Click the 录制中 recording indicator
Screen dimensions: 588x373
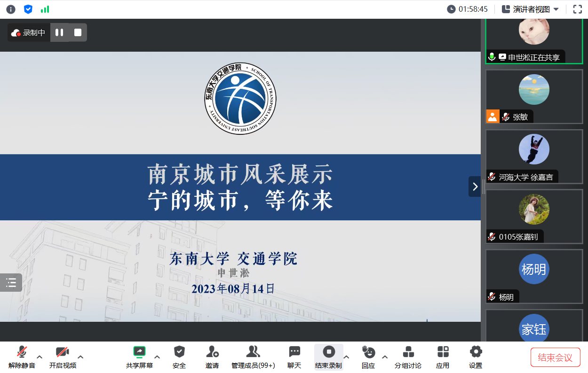[x=29, y=32]
